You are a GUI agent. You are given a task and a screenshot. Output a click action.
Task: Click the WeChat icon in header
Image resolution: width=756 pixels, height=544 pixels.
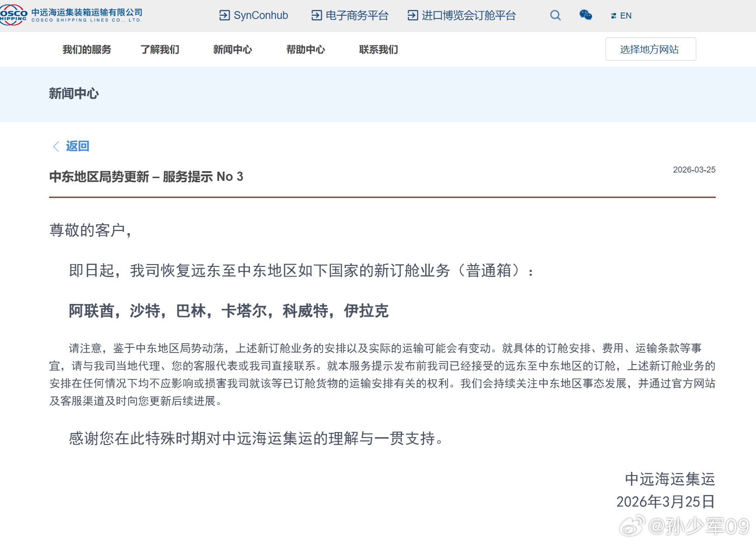[x=586, y=15]
